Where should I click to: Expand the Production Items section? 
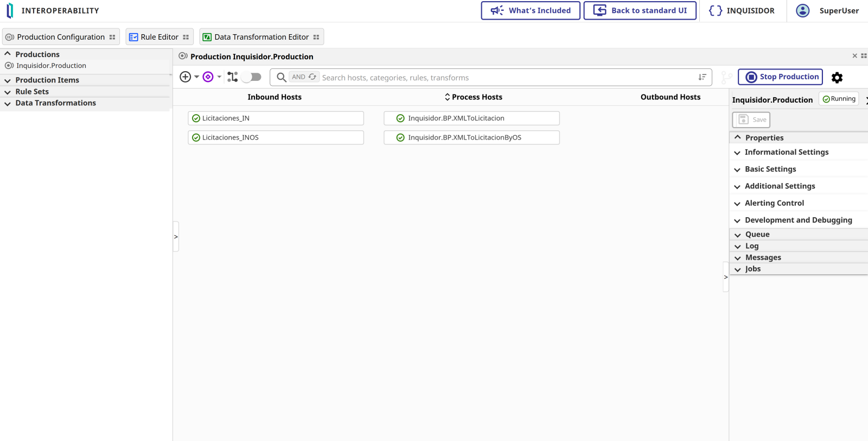[47, 80]
